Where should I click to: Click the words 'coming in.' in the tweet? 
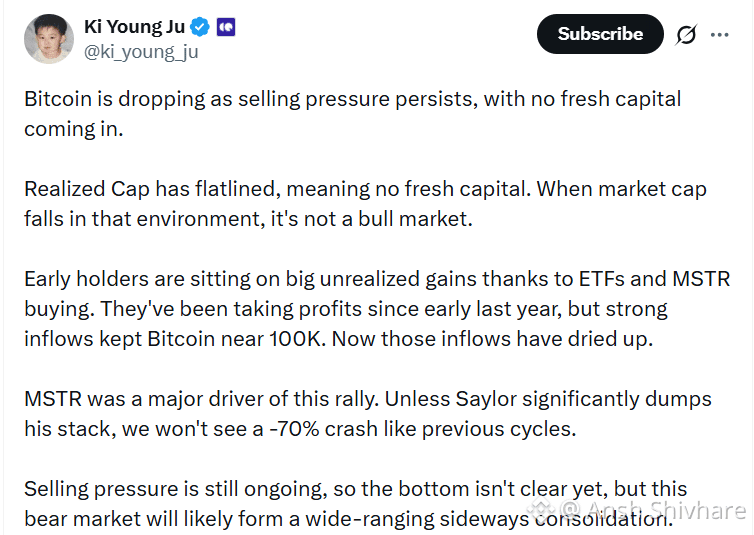coord(73,130)
